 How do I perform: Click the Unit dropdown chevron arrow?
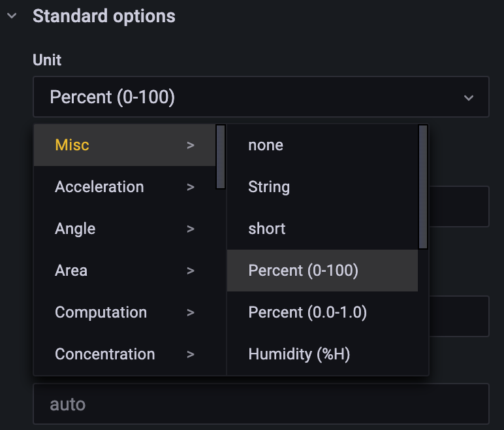468,98
